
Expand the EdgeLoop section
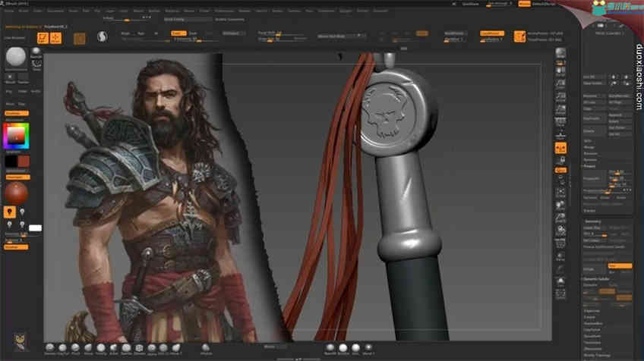pos(592,311)
